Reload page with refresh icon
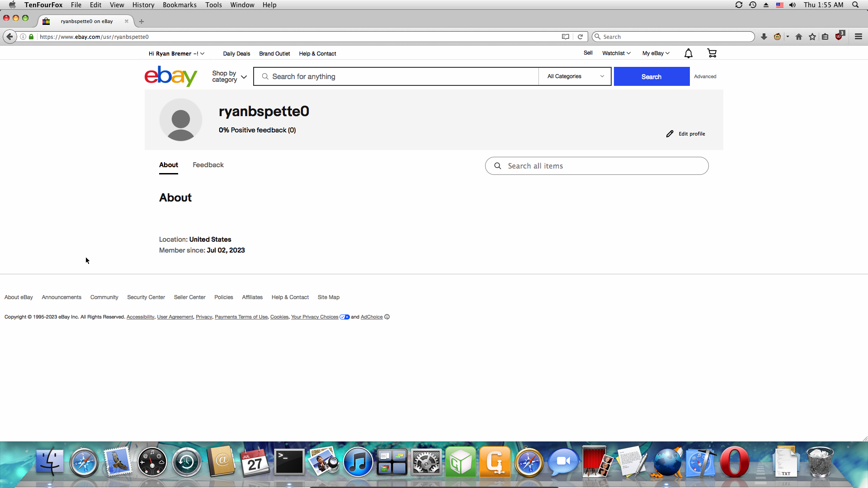 (580, 37)
